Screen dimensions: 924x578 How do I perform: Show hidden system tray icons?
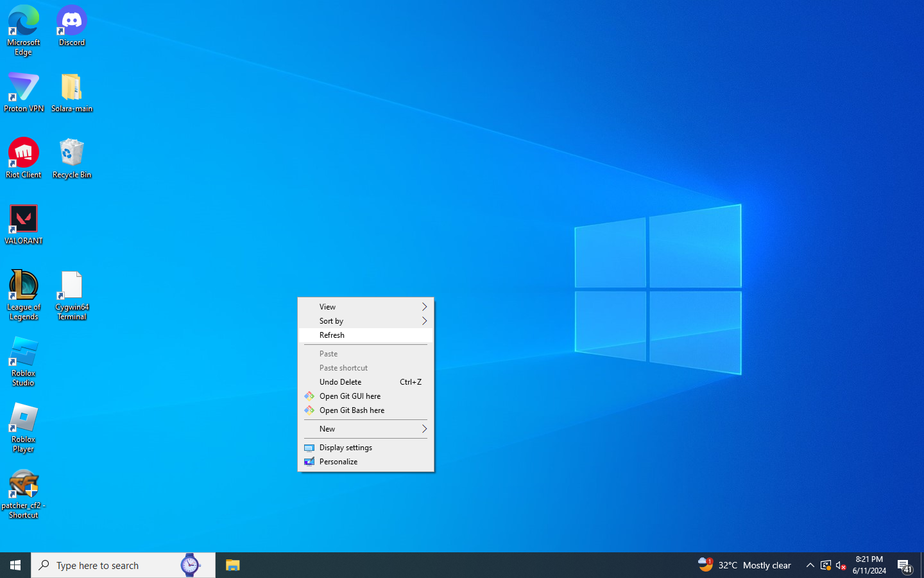point(810,565)
